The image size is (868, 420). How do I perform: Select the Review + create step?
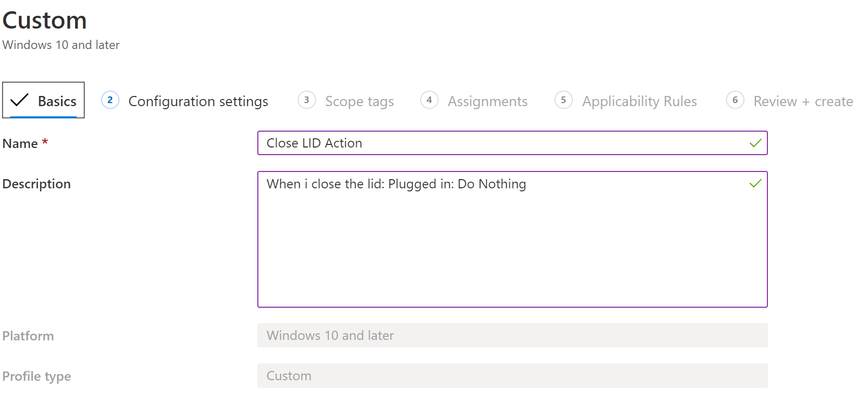click(x=803, y=101)
